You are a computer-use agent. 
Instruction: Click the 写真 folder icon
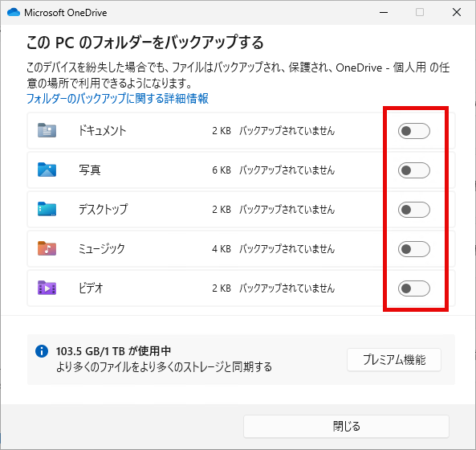click(x=47, y=170)
